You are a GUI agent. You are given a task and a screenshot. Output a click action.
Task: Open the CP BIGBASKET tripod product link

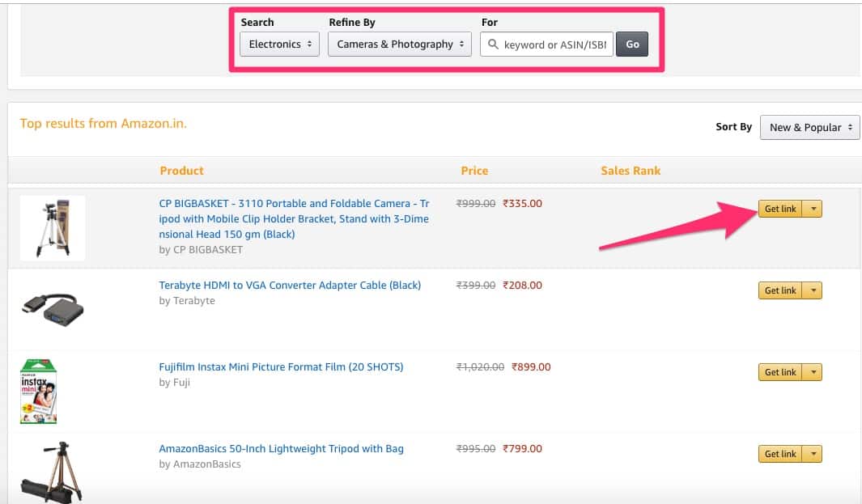294,218
